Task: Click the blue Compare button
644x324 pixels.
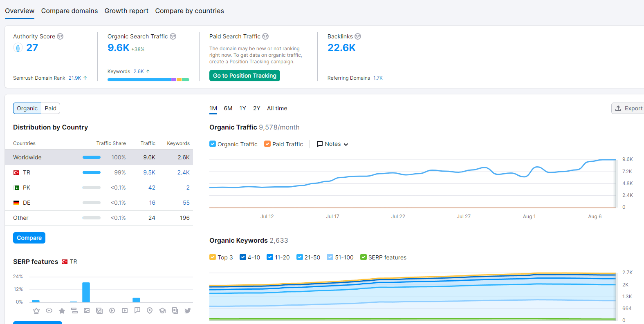Action: pos(29,238)
